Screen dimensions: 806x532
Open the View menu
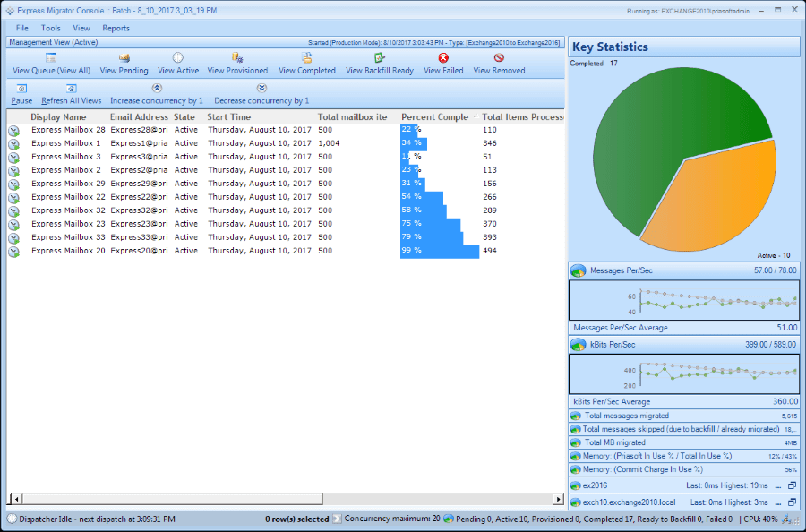tap(81, 29)
